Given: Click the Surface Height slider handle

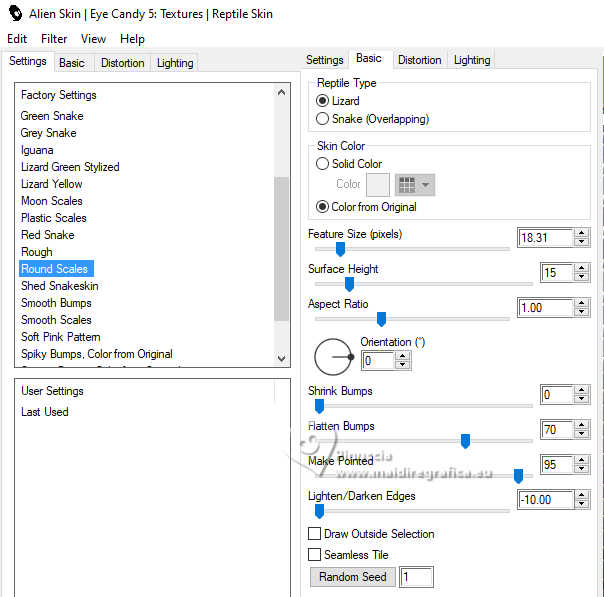Looking at the screenshot, I should [349, 284].
